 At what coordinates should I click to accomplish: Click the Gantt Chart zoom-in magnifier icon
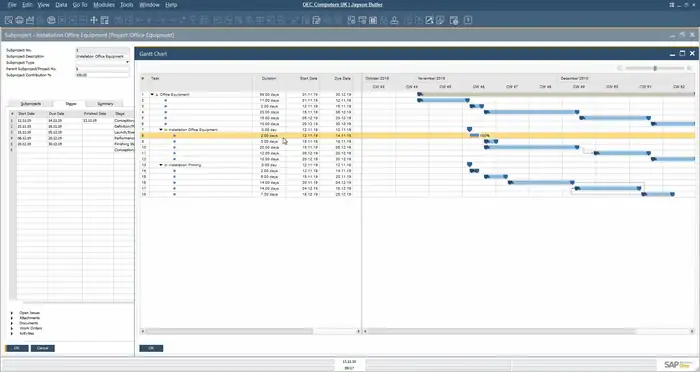[x=690, y=68]
